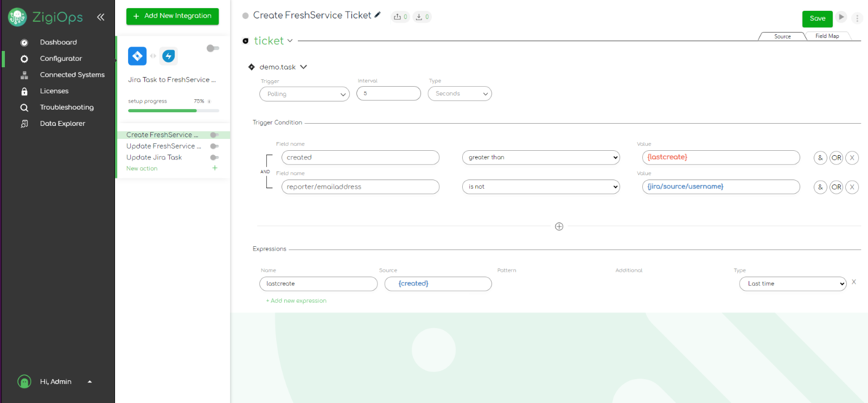Remove the reporter condition with X
The image size is (868, 403).
[852, 187]
